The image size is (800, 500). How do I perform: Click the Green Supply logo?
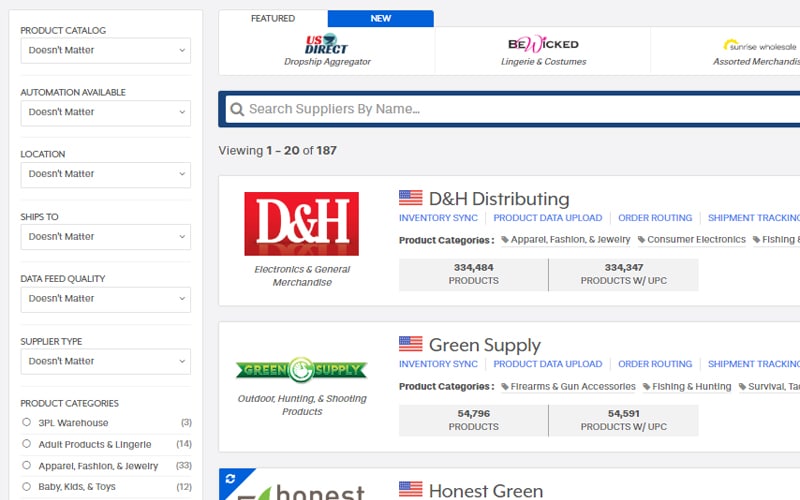301,370
